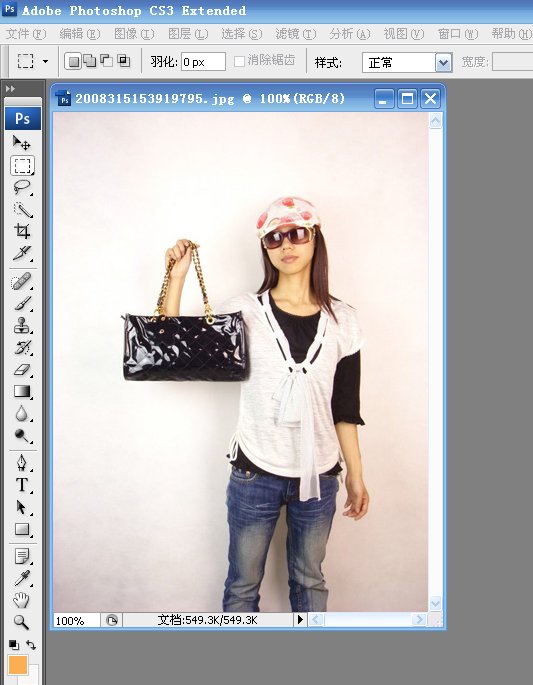Open the 滤镜(T) filter menu

coord(295,34)
